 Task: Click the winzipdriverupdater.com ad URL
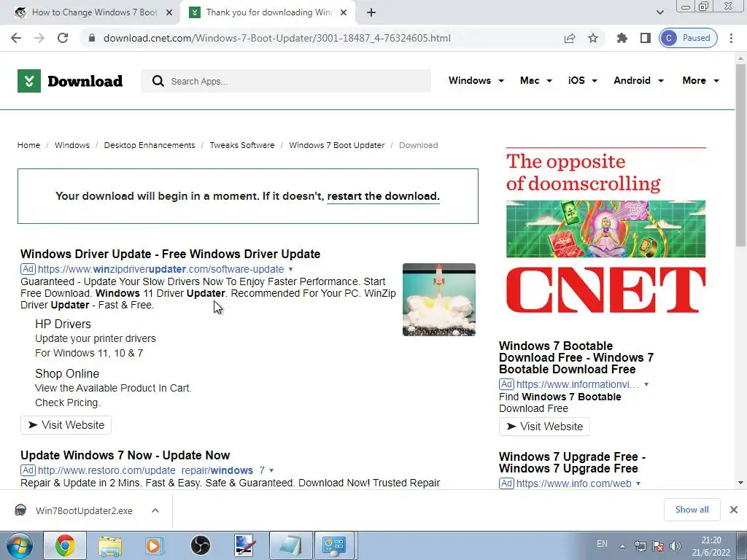pyautogui.click(x=160, y=269)
